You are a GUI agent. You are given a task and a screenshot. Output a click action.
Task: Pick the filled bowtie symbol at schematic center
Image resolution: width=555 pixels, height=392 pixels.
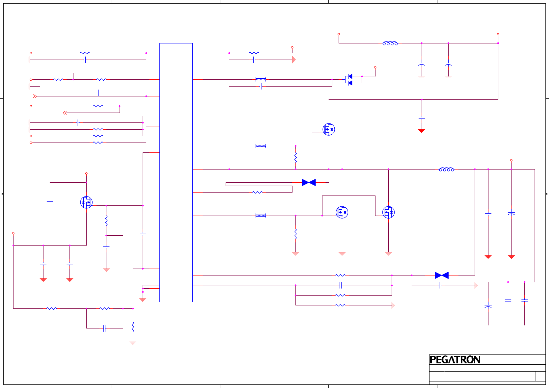(309, 182)
